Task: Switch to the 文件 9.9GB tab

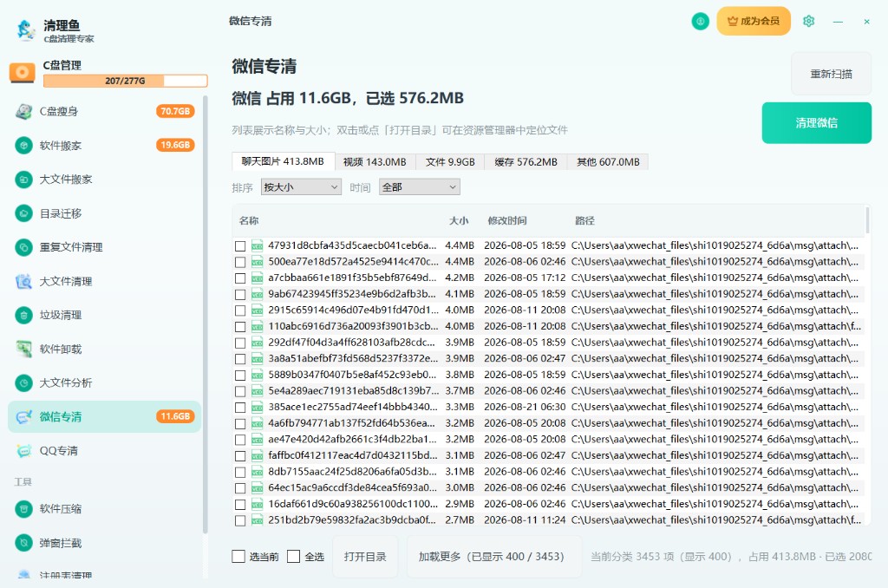Action: (x=450, y=162)
